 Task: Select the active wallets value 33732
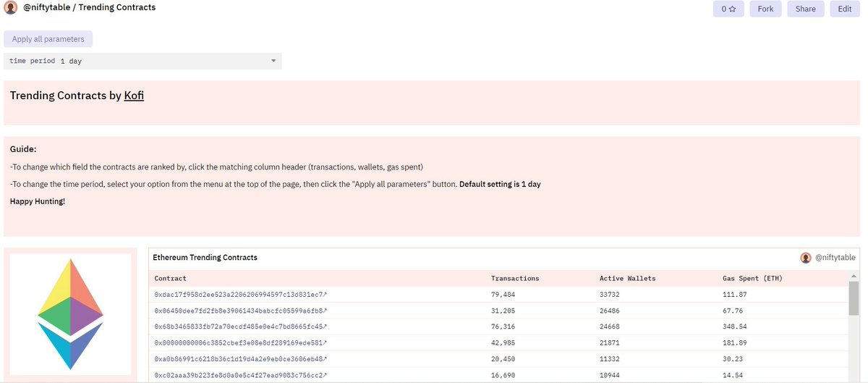(x=610, y=295)
